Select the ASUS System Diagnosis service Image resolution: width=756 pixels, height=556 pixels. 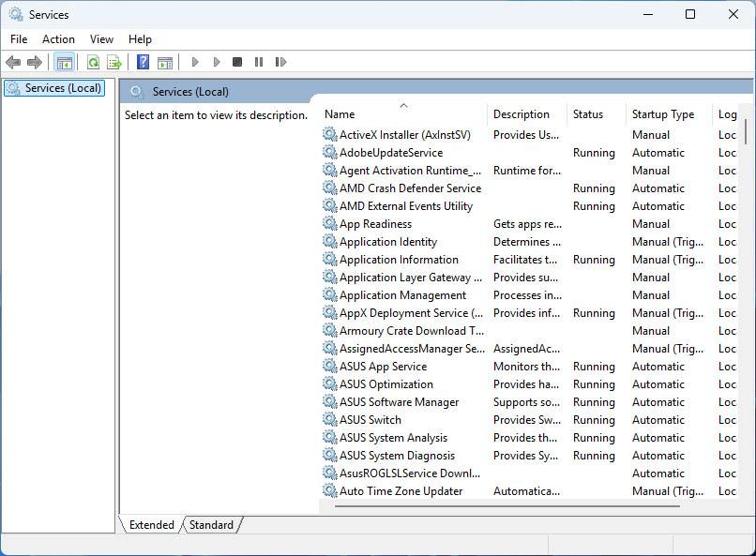coord(529,456)
